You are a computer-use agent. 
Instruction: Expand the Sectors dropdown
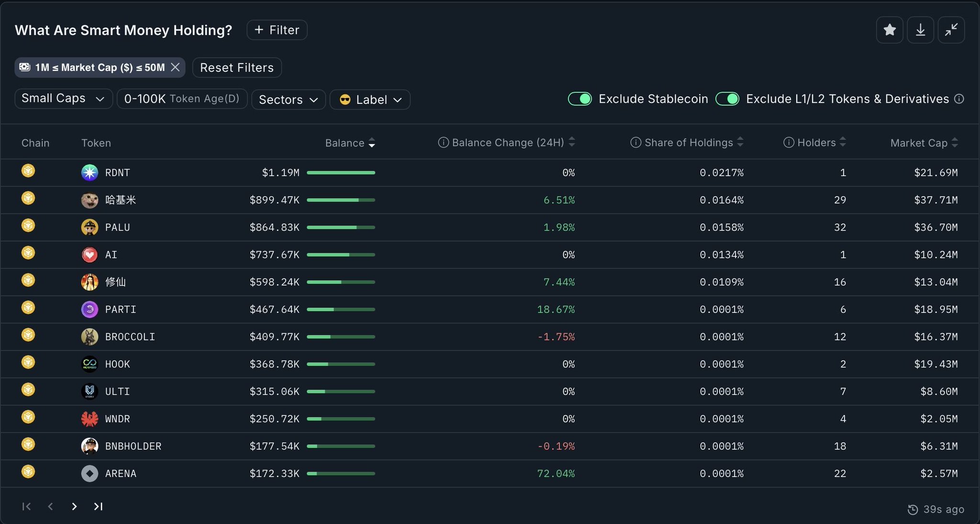288,100
